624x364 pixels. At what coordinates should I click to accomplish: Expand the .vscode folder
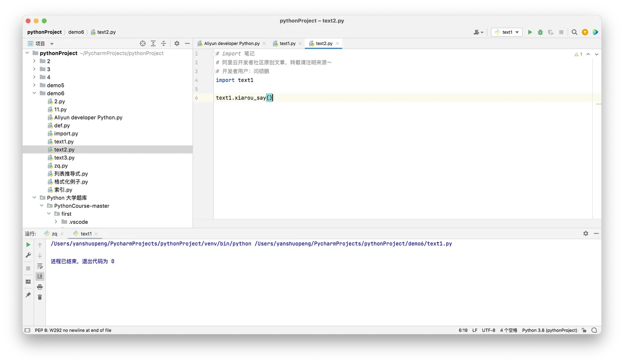pyautogui.click(x=56, y=221)
